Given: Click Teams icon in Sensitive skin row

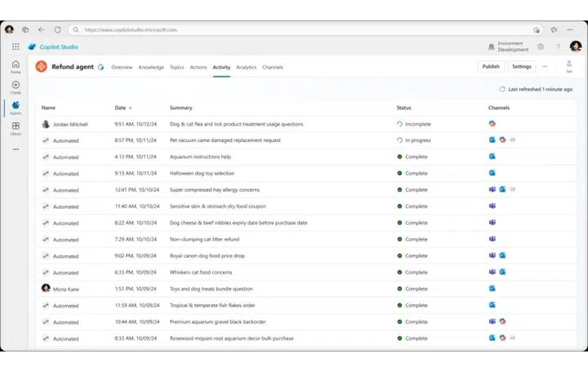Looking at the screenshot, I should (x=492, y=206).
